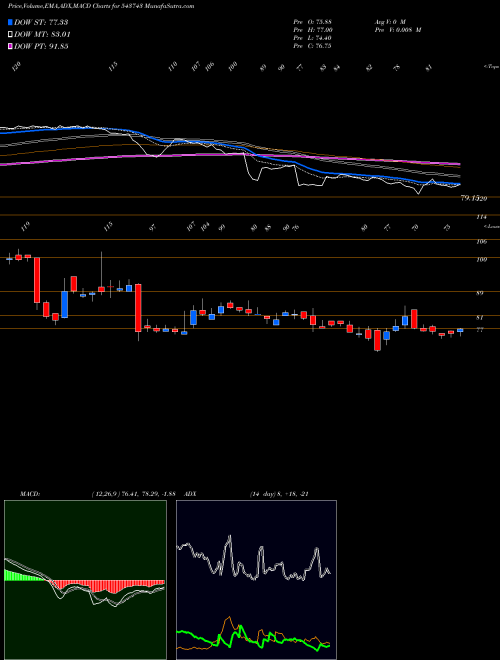Click the '<Tops' label at top right

(x=491, y=67)
